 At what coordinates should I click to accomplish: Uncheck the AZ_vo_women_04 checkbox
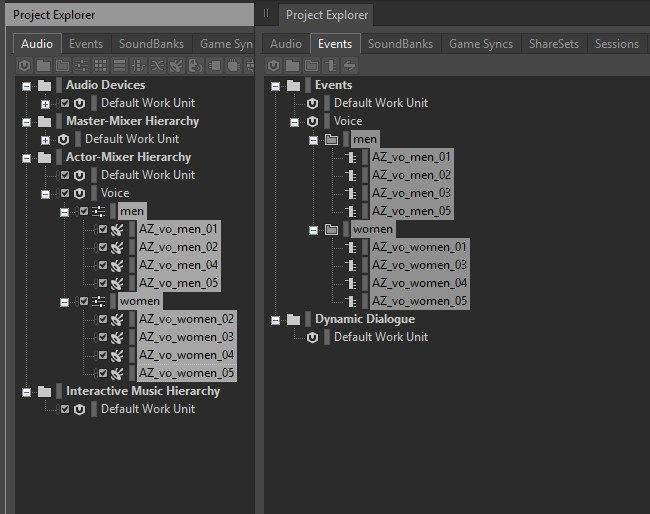[x=103, y=355]
